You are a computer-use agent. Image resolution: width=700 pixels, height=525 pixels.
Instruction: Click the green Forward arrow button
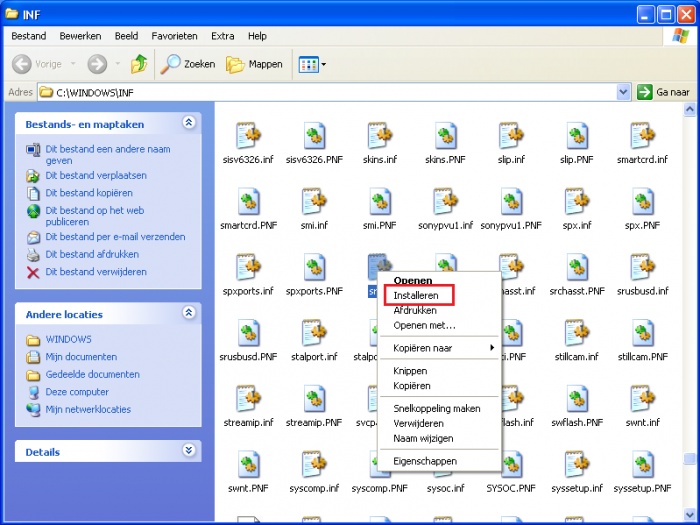coord(97,64)
